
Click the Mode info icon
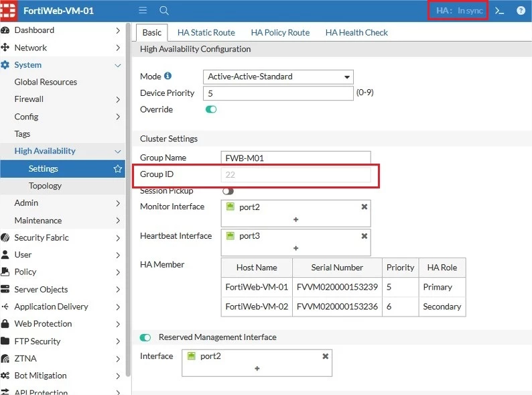[168, 76]
